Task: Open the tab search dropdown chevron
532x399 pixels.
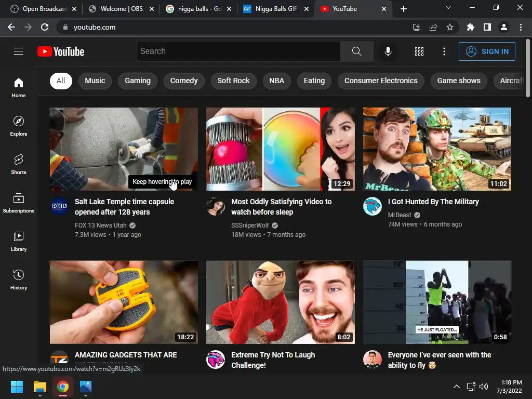Action: [448, 7]
